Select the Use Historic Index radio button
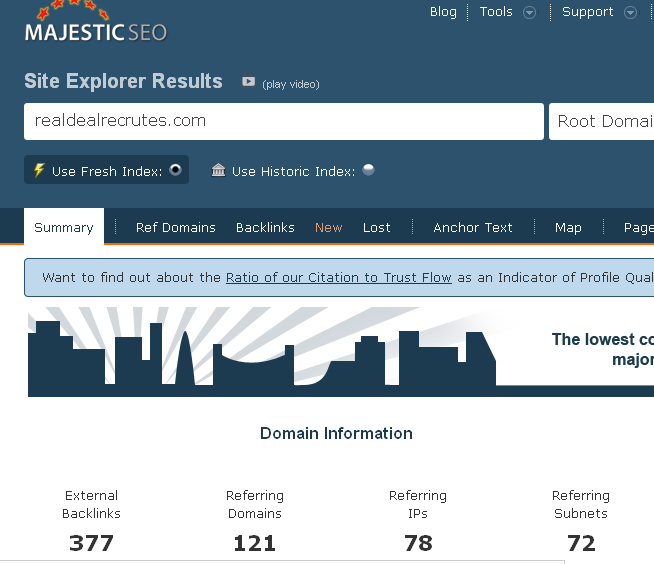The image size is (654, 564). point(369,170)
